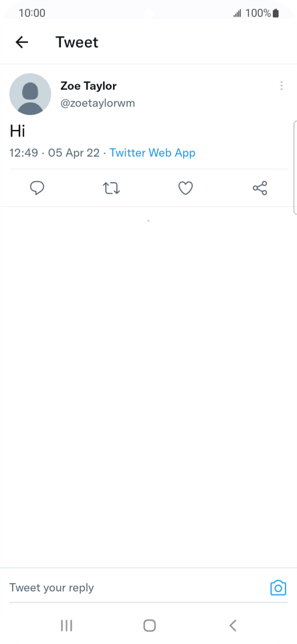Retweet Zoe Taylor's tweet
This screenshot has width=297, height=644.
point(111,188)
